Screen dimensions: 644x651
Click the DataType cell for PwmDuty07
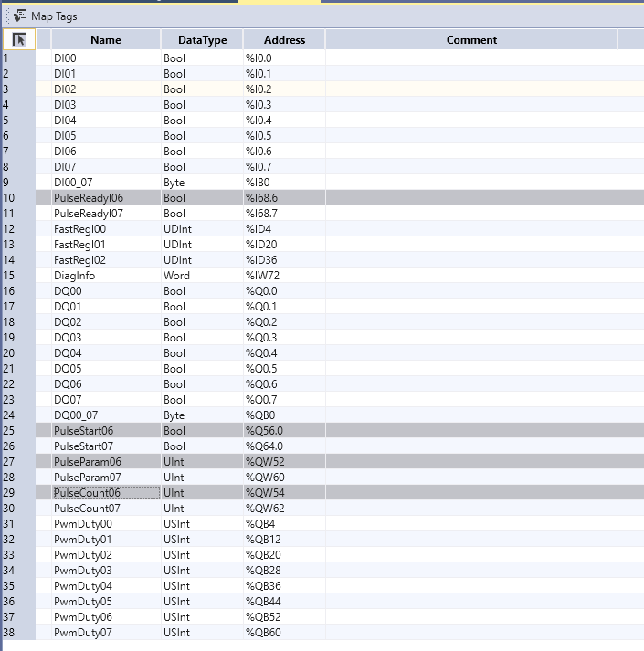[202, 633]
